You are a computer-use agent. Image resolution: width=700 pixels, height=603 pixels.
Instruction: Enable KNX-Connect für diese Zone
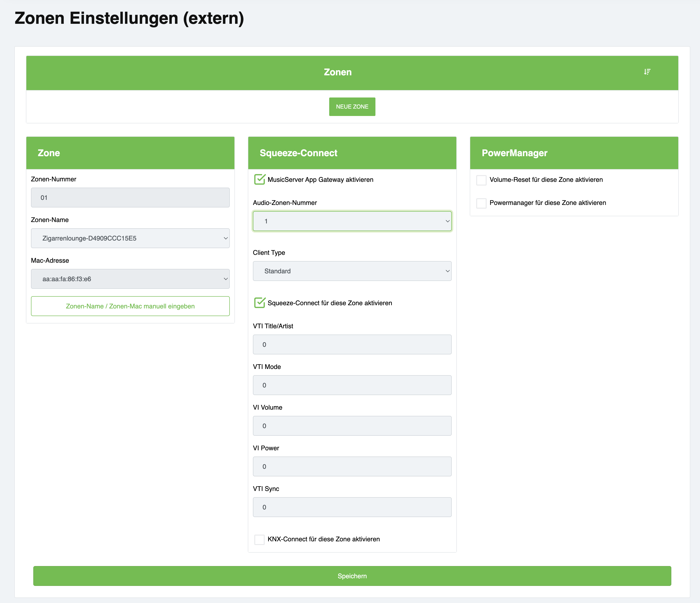coord(259,539)
